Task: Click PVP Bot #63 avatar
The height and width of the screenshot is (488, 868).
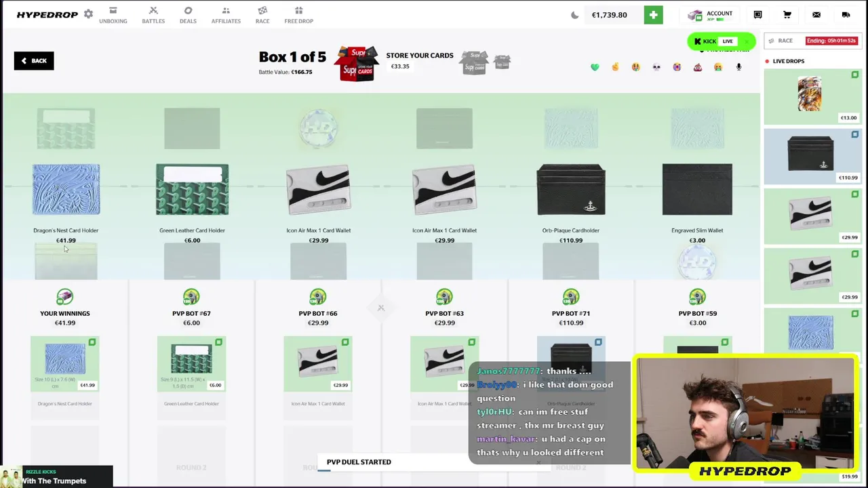Action: tap(444, 297)
